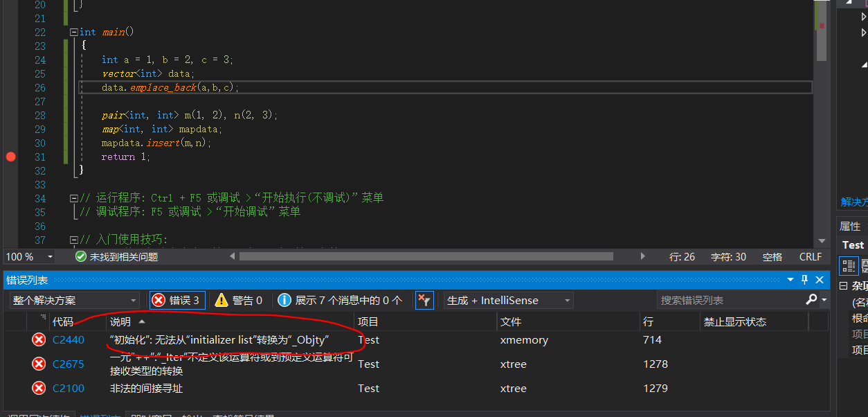The width and height of the screenshot is (868, 417).
Task: Click the C2100 error code link
Action: coord(68,388)
